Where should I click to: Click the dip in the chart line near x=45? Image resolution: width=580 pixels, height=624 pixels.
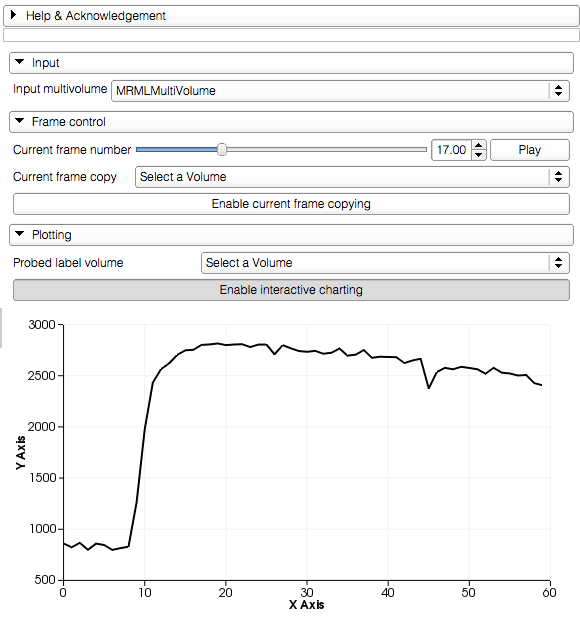pyautogui.click(x=429, y=388)
